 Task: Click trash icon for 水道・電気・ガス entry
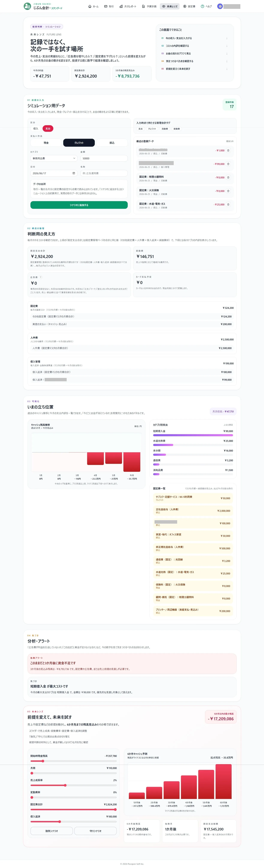(228, 205)
